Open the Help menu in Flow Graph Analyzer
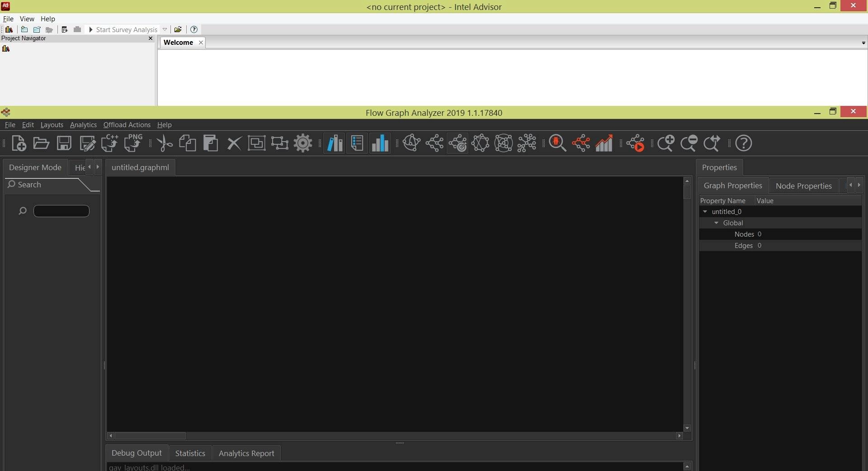The height and width of the screenshot is (471, 868). point(164,125)
